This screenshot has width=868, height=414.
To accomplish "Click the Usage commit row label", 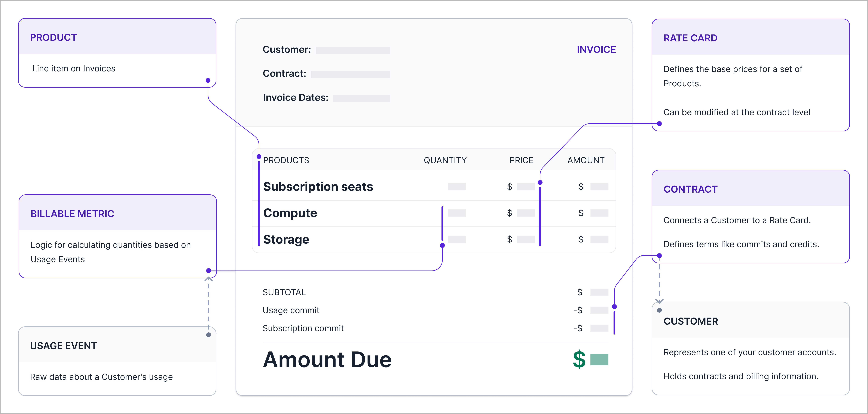I will point(290,310).
